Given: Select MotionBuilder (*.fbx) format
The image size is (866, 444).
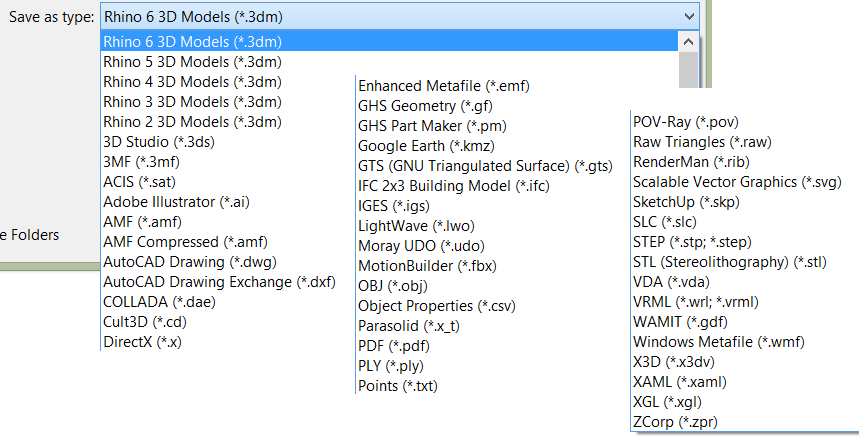Looking at the screenshot, I should click(427, 266).
